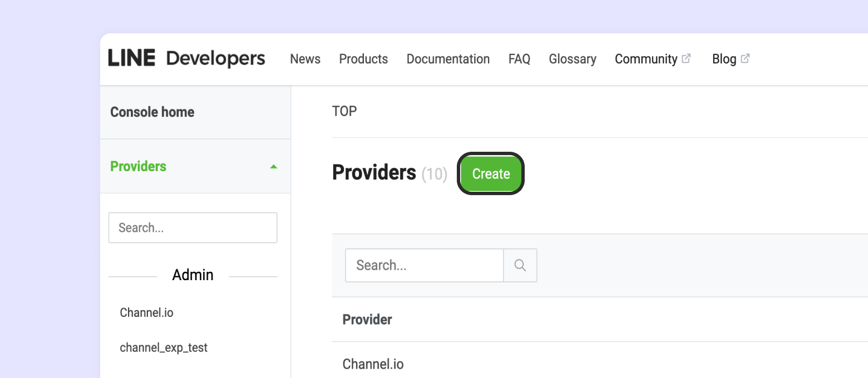Open the FAQ navigation link

point(519,59)
